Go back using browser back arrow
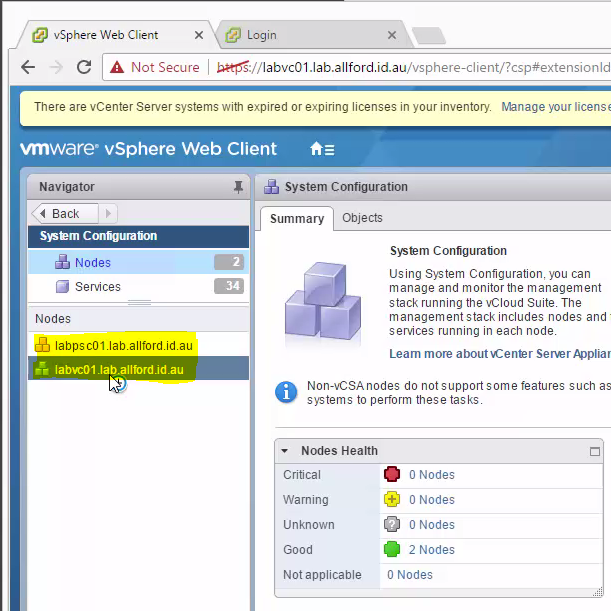The image size is (611, 611). (28, 67)
